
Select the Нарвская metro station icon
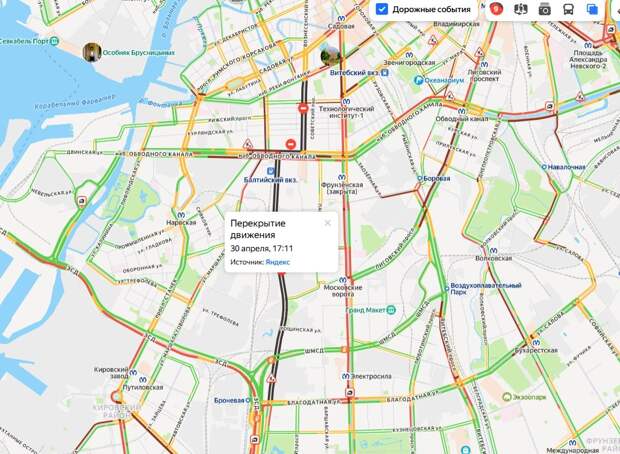click(181, 215)
